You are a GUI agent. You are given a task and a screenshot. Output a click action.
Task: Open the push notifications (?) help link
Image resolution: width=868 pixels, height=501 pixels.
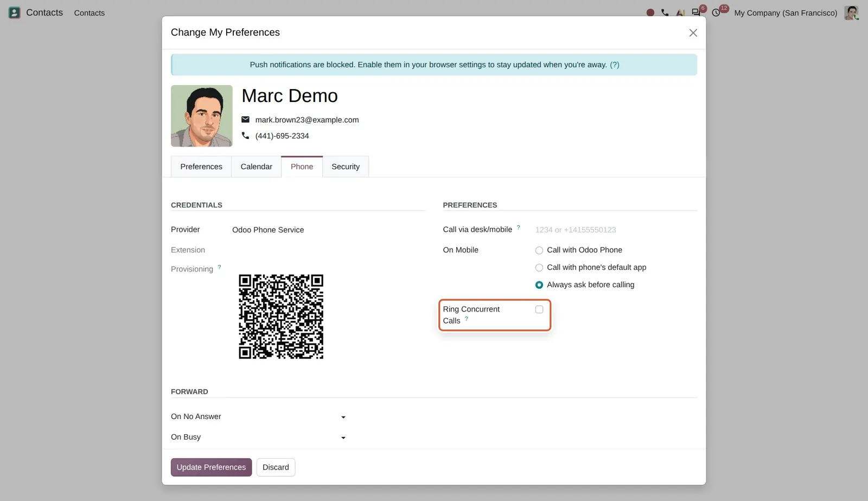[614, 65]
